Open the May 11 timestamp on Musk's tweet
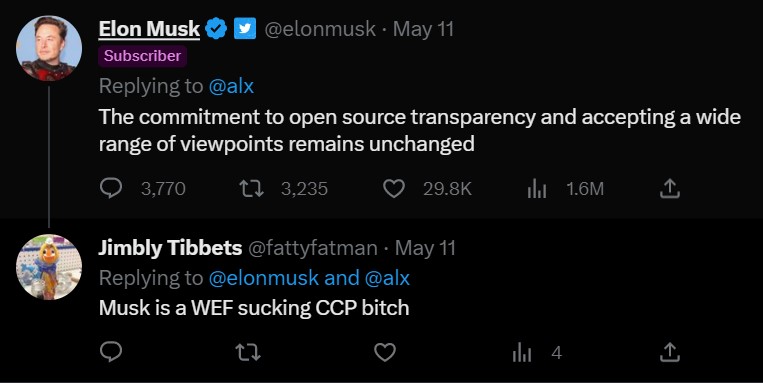 tap(423, 29)
